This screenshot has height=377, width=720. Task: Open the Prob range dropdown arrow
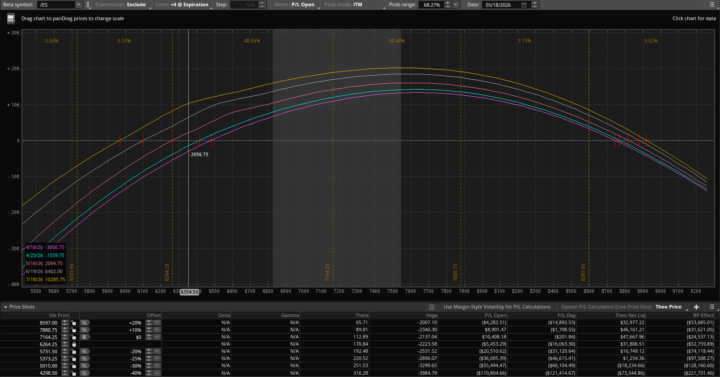(456, 5)
